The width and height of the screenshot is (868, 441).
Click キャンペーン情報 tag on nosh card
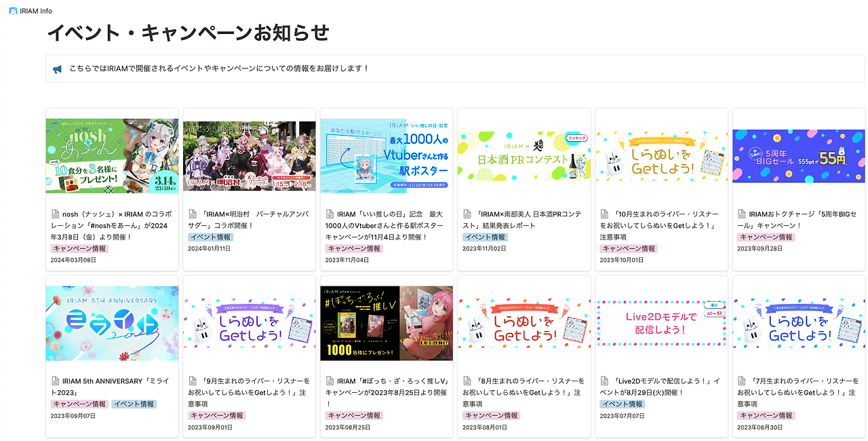pos(80,248)
